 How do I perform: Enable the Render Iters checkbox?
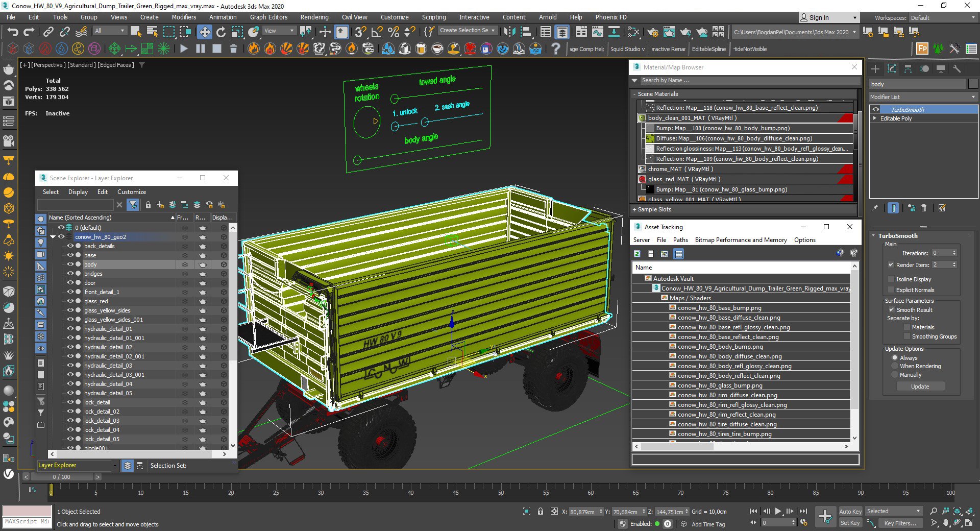click(x=891, y=265)
